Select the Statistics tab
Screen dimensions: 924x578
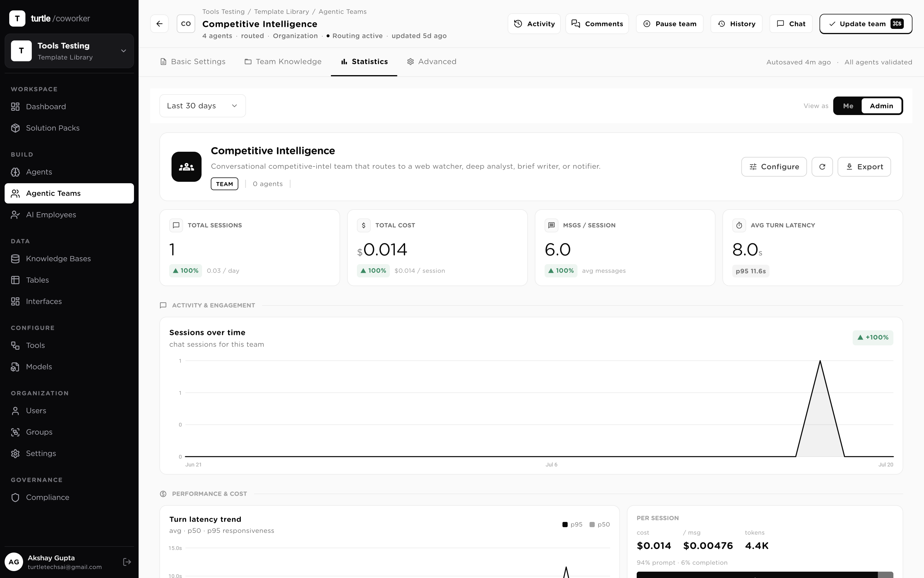point(364,62)
